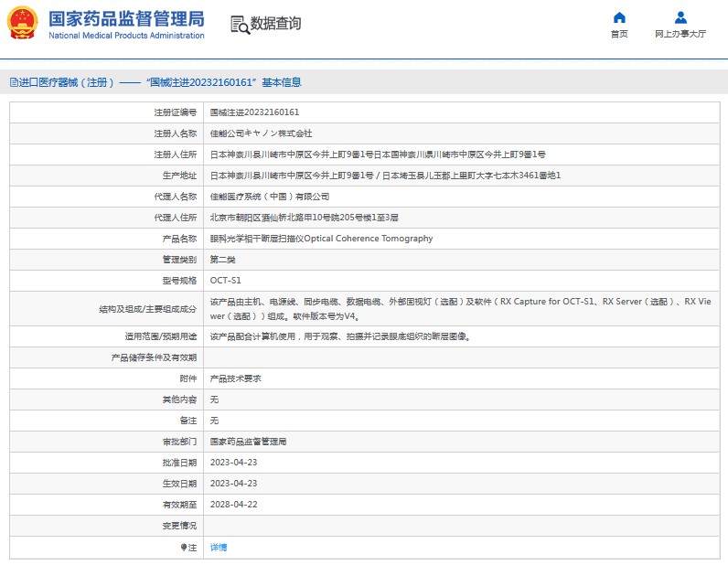This screenshot has height=565, width=728.
Task: Click the 注册人住所 address value
Action: coord(378,155)
